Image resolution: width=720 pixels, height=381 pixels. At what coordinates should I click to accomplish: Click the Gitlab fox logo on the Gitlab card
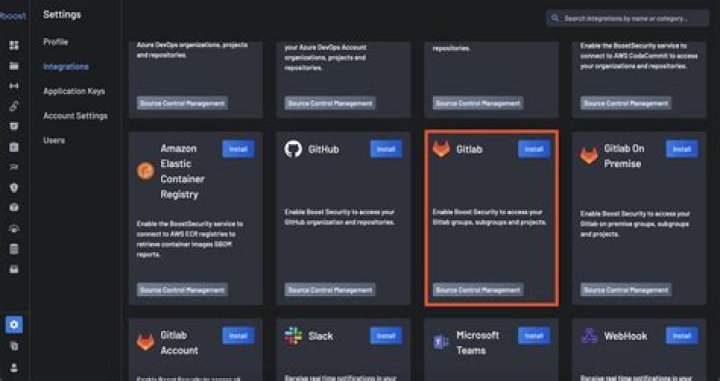[441, 149]
